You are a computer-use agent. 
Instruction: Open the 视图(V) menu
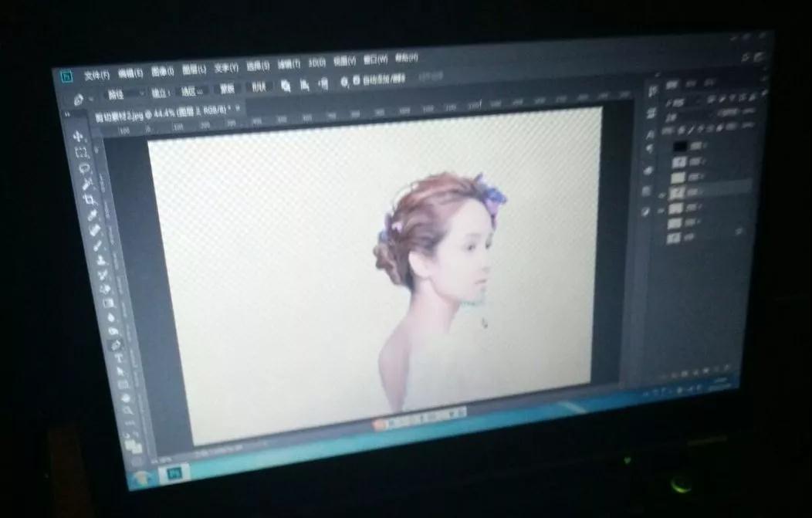[344, 61]
